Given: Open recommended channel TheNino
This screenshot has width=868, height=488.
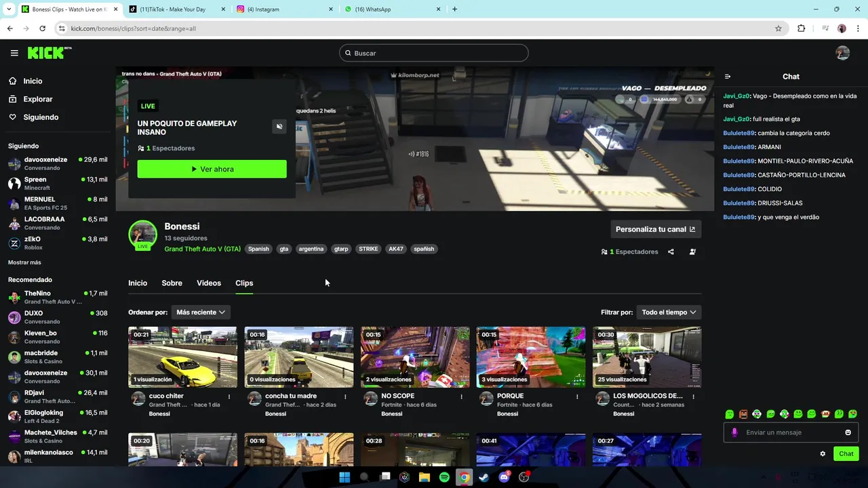Looking at the screenshot, I should pos(57,297).
